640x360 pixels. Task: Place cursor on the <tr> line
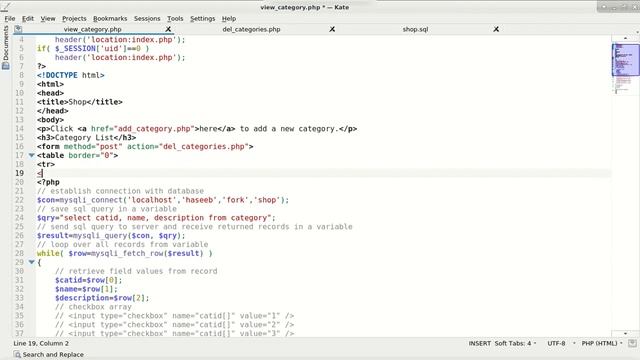point(46,164)
